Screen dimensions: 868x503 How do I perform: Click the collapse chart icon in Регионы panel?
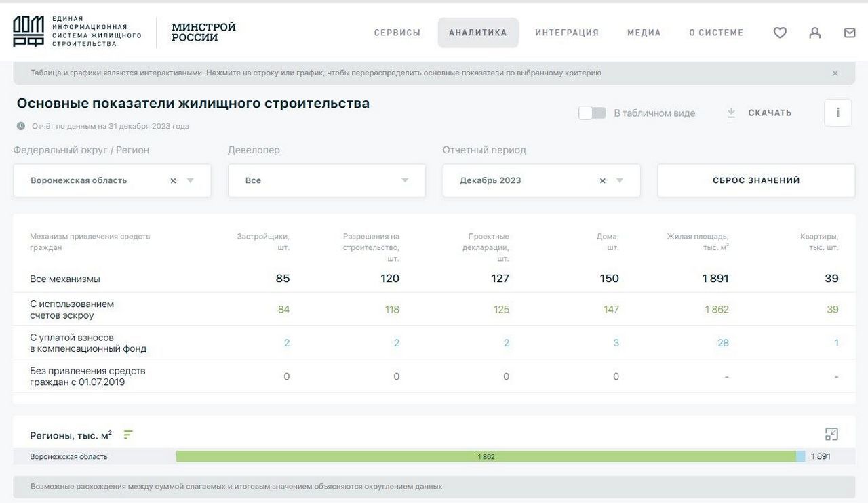point(831,435)
